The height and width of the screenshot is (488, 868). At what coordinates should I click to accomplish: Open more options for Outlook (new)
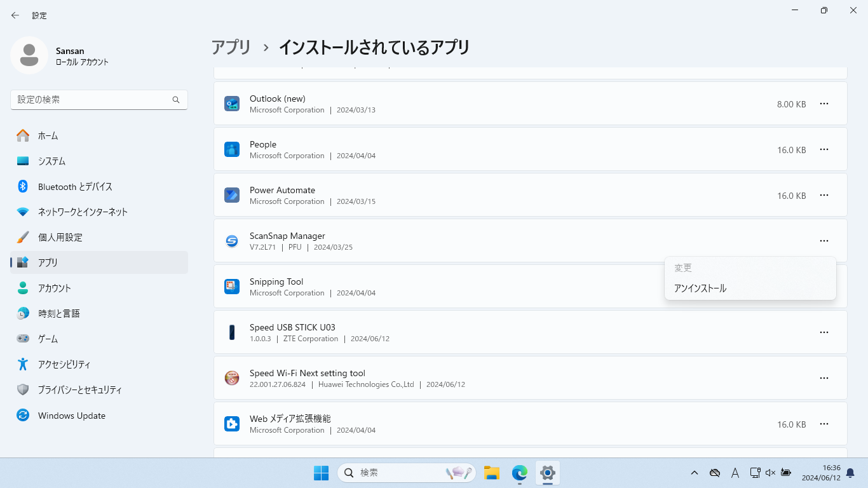coord(824,104)
